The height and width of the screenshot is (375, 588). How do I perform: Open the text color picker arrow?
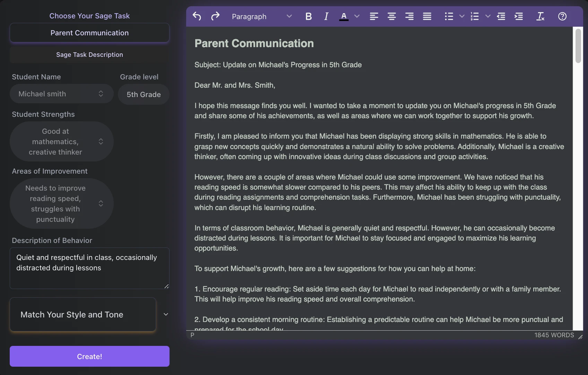point(357,16)
